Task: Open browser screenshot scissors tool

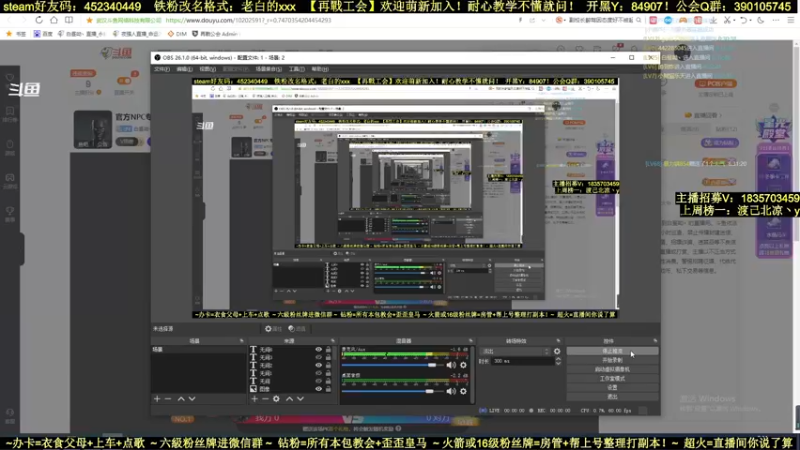Action: point(728,20)
